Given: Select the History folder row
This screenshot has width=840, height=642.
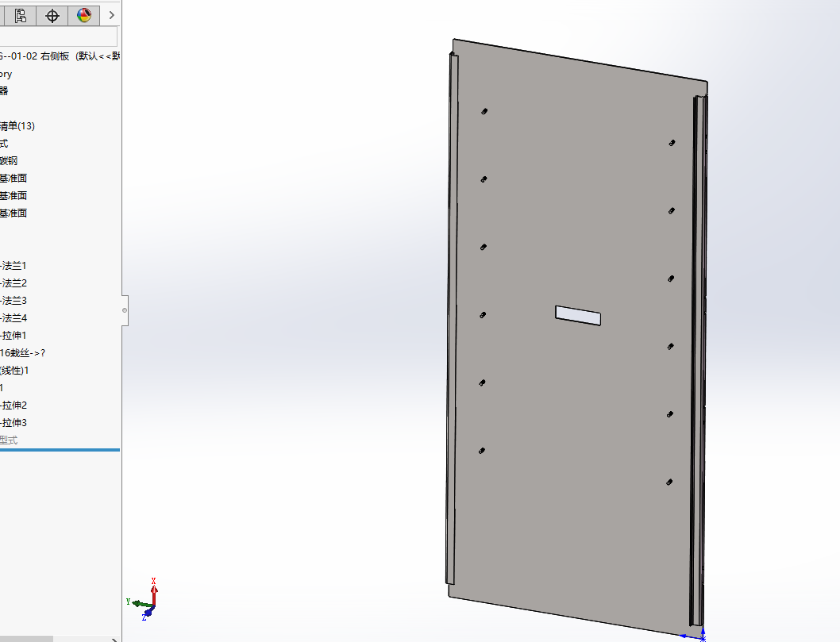Looking at the screenshot, I should 6,74.
